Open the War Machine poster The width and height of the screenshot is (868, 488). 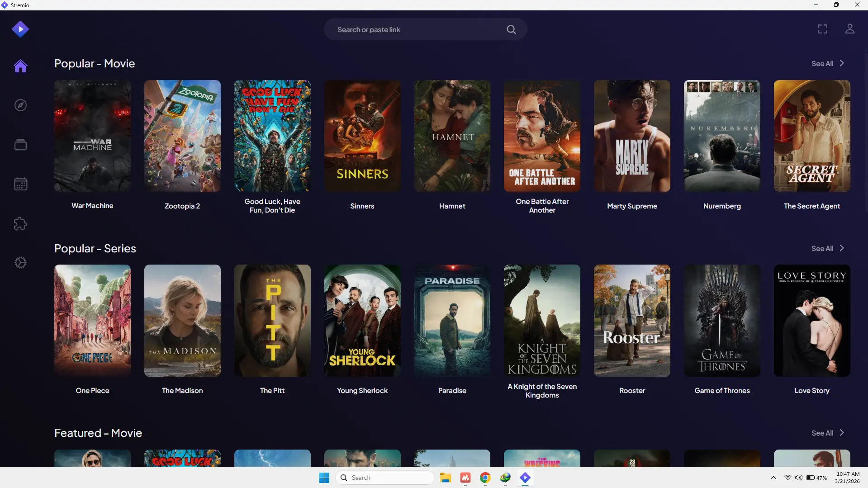[92, 136]
